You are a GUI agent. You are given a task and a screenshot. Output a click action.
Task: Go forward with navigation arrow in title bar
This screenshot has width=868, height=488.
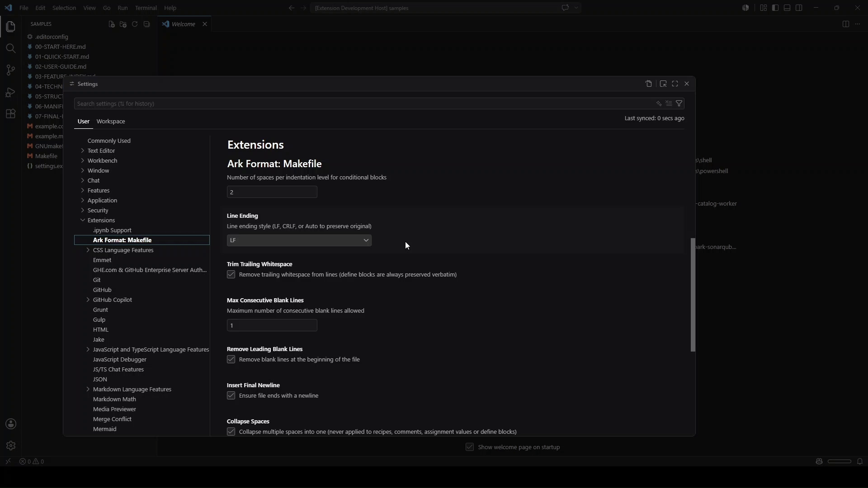tap(303, 8)
